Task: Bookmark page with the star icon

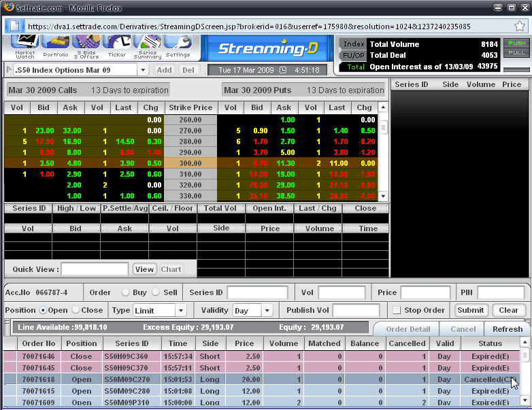Action: coord(520,26)
